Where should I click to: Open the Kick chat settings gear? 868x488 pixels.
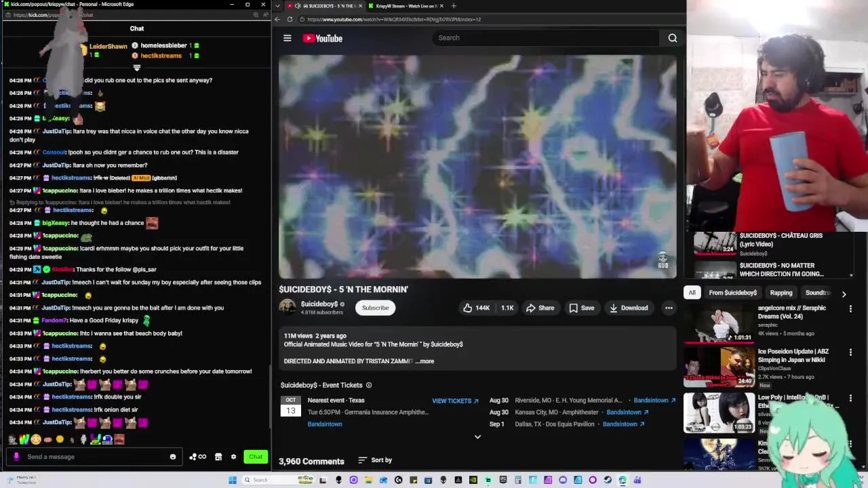[233, 457]
